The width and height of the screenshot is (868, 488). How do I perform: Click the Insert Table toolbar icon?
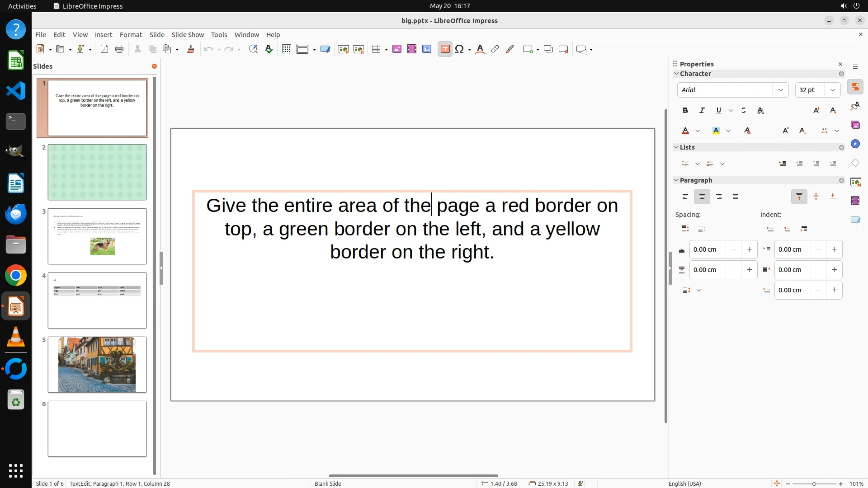click(376, 49)
